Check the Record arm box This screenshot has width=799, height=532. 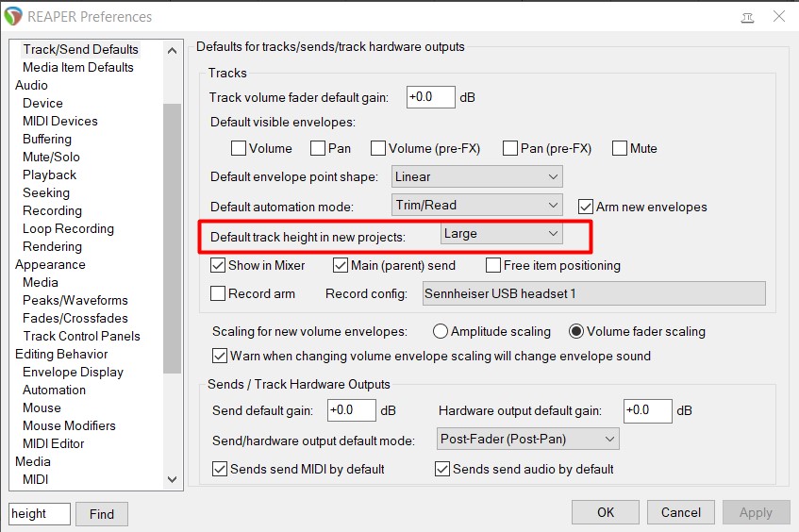(218, 293)
